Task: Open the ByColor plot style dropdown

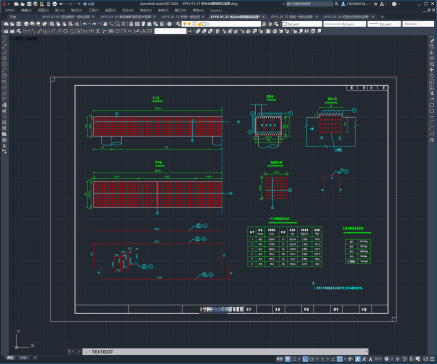Action: click(418, 24)
